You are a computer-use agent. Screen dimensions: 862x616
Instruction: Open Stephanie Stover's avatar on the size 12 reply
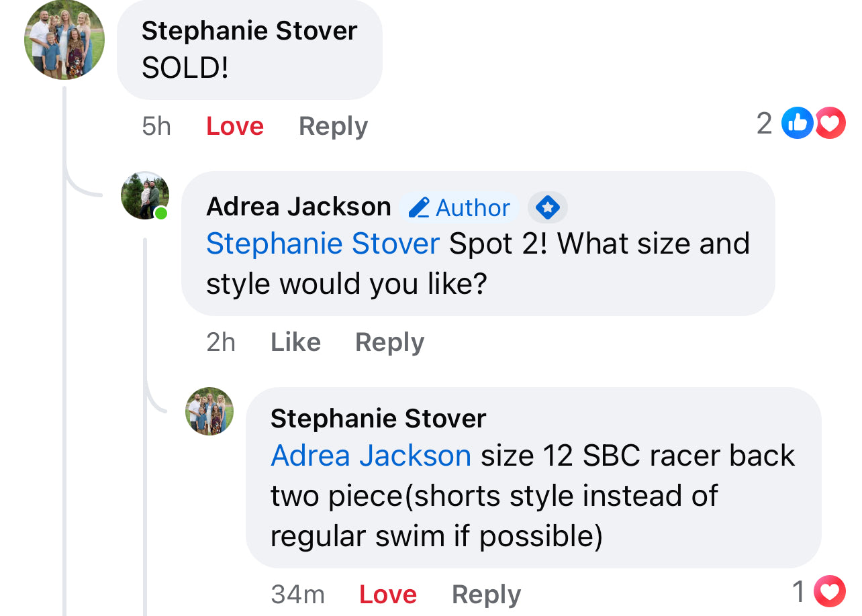[x=209, y=411]
